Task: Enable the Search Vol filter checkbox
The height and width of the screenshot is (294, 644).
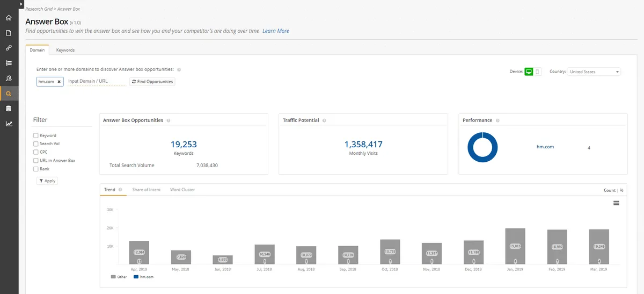Action: (35, 144)
